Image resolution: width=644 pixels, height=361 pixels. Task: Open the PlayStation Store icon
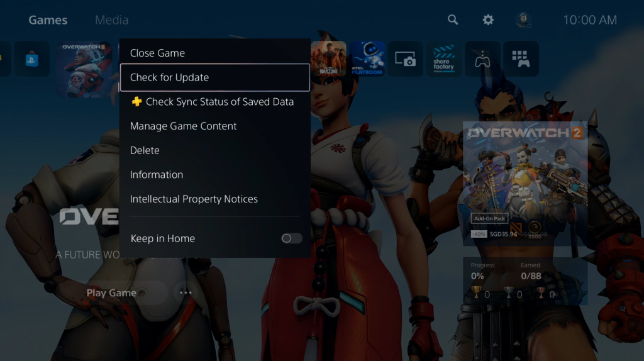pyautogui.click(x=31, y=59)
